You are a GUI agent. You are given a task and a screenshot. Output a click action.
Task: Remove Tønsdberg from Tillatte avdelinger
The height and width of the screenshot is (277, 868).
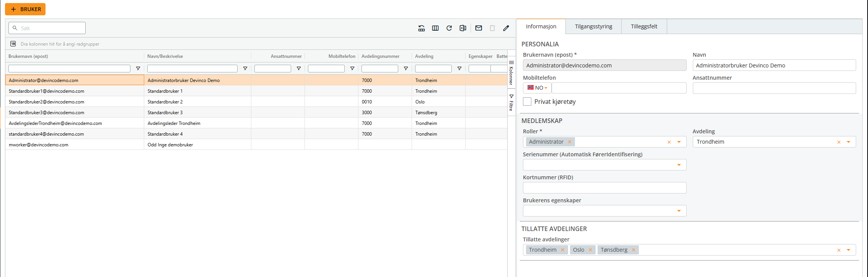tap(633, 250)
